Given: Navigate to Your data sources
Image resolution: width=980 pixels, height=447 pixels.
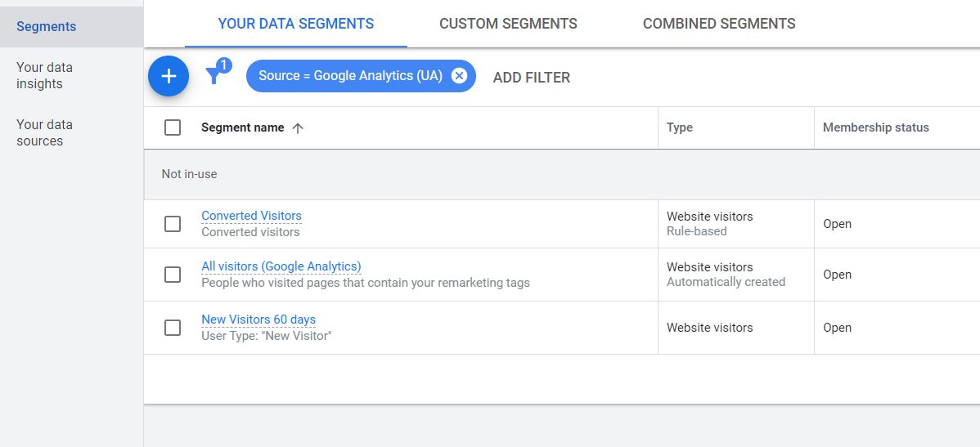Looking at the screenshot, I should click(44, 132).
